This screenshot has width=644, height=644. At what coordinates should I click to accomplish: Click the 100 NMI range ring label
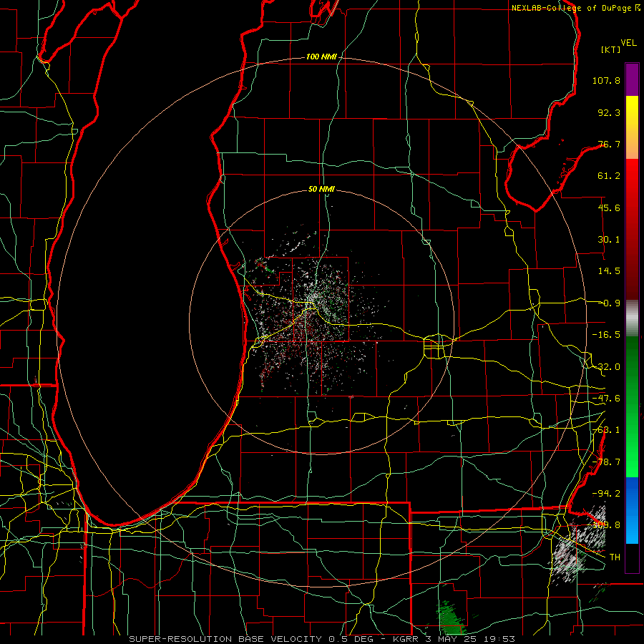321,57
